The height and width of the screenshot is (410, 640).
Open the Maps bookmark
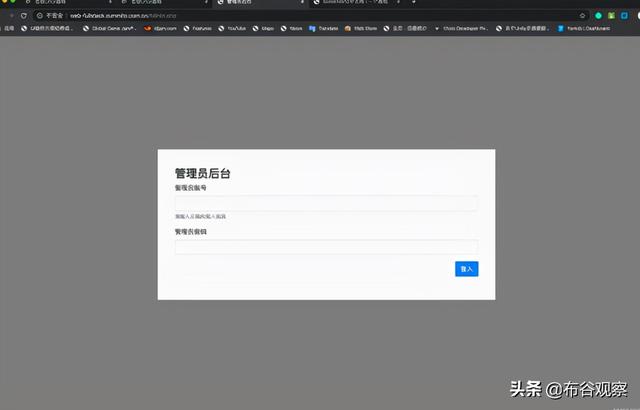coord(263,28)
